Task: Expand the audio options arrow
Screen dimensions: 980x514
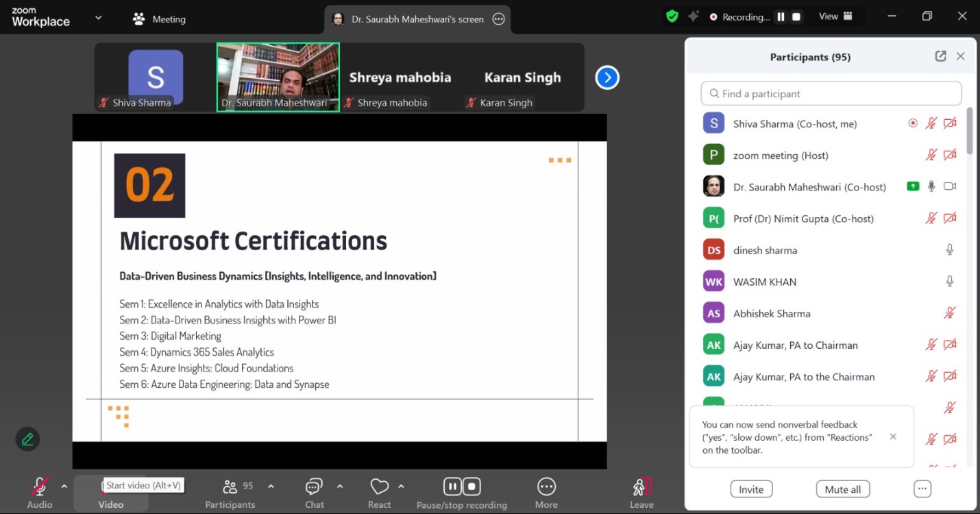Action: 64,487
